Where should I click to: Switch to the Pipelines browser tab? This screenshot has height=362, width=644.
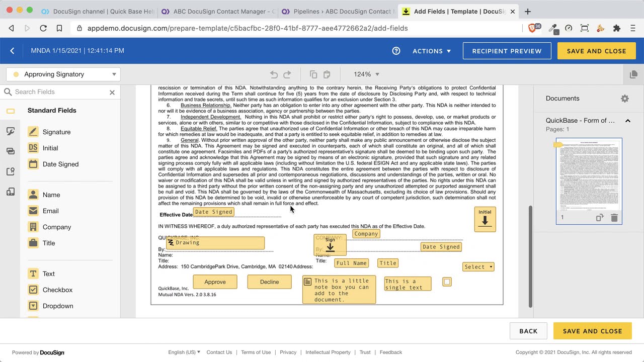pos(338,11)
